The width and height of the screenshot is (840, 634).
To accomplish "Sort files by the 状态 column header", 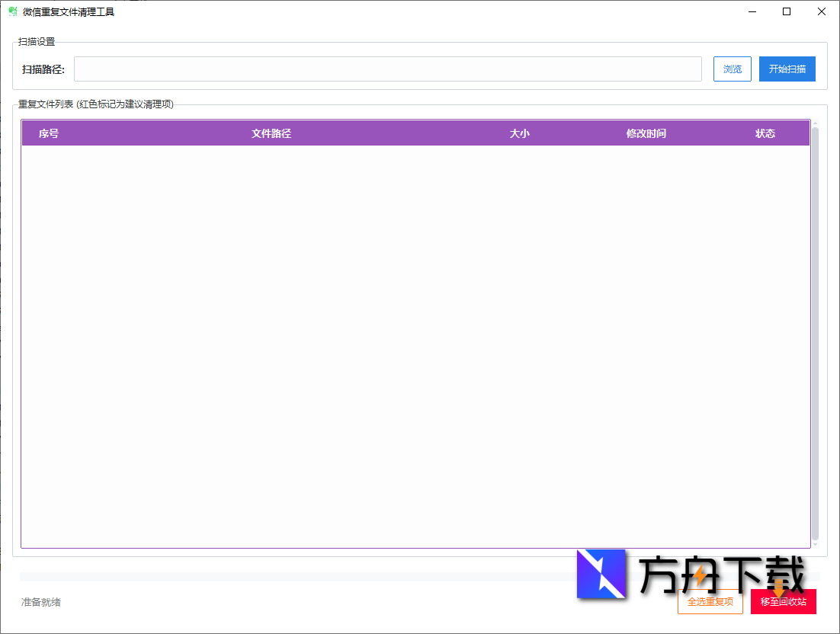I will click(765, 133).
